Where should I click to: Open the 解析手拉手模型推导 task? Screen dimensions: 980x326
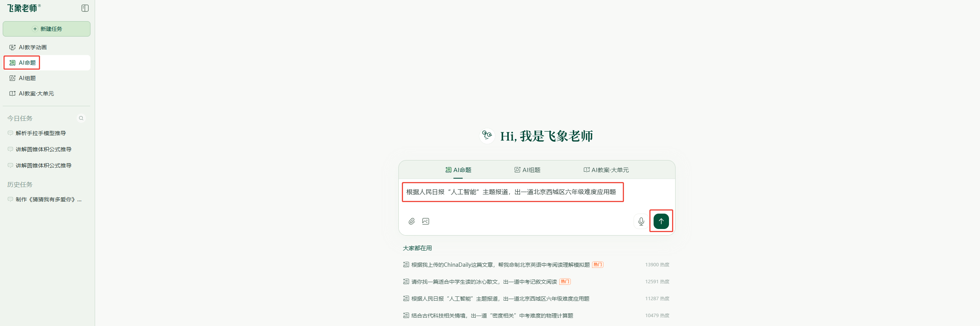(x=40, y=133)
